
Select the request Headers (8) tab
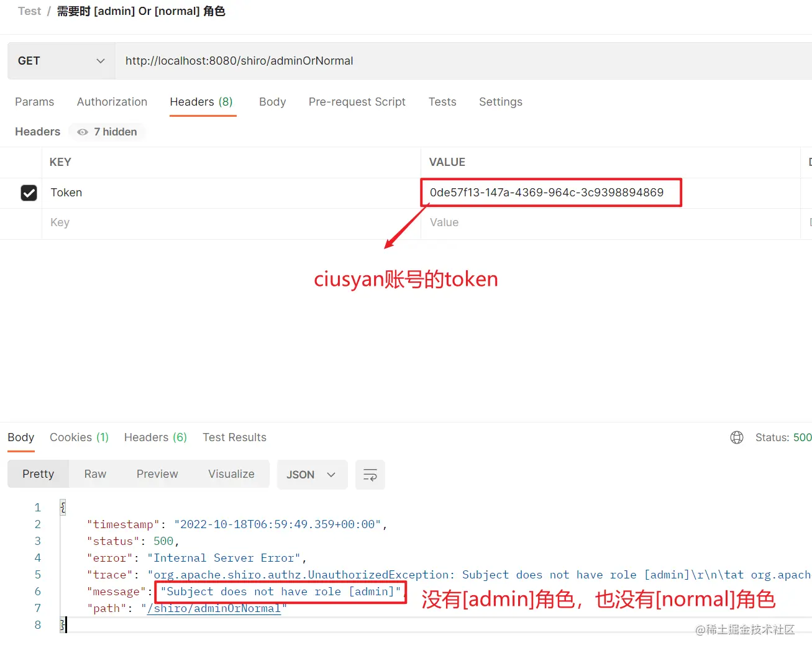pyautogui.click(x=201, y=102)
